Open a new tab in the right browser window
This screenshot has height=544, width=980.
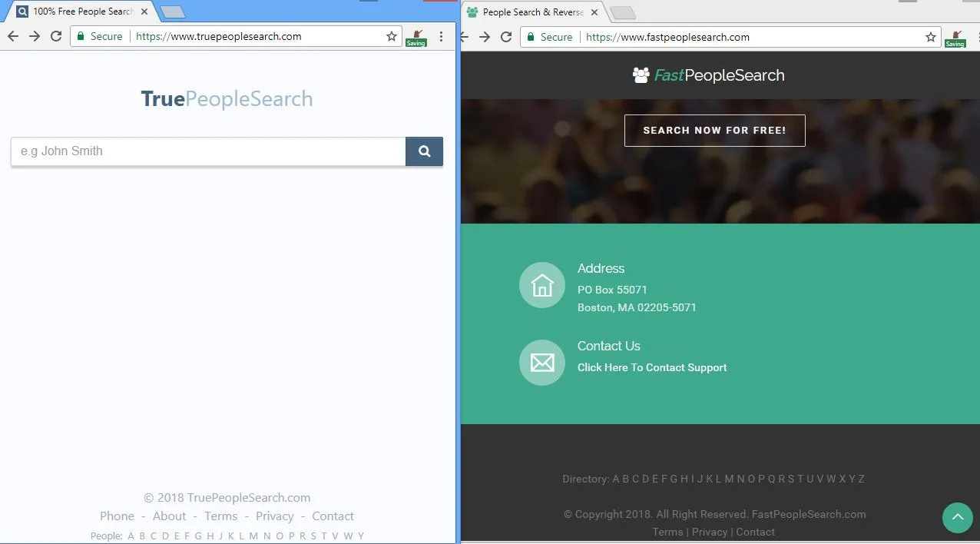tap(623, 13)
